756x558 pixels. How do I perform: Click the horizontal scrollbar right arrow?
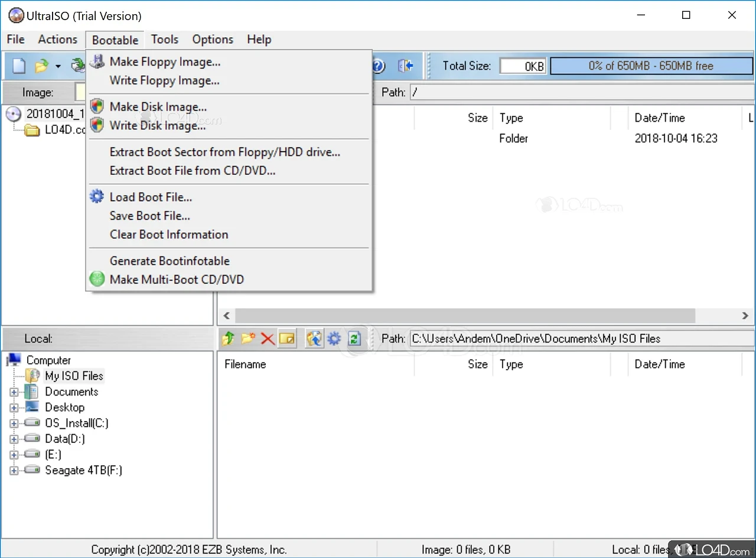click(x=745, y=316)
